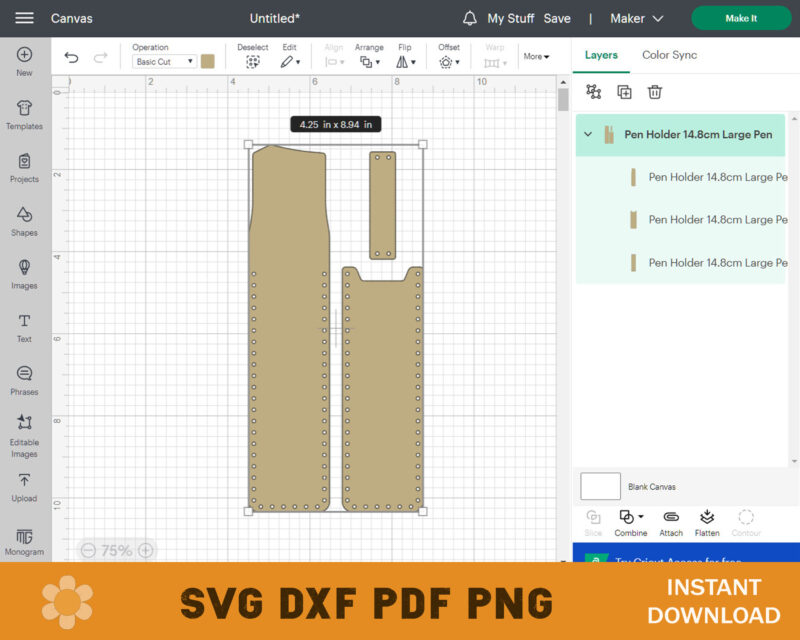
Task: Click the Upload icon
Action: (x=24, y=486)
